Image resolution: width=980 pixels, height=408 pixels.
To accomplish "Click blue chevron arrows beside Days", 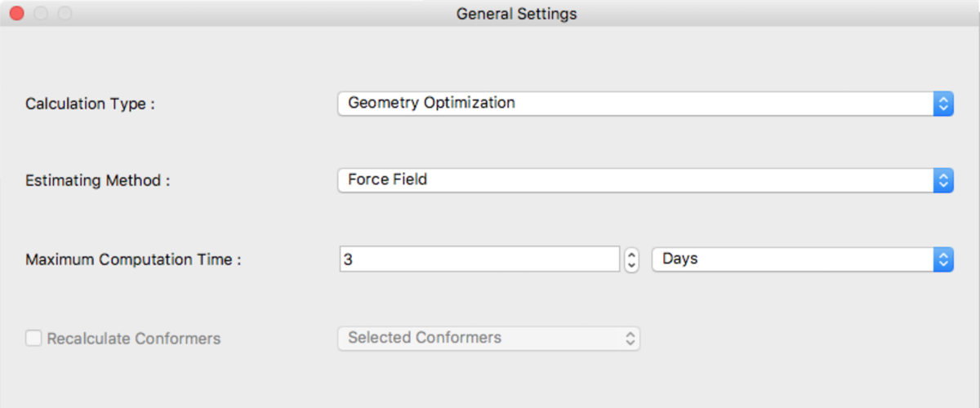I will coord(943,259).
